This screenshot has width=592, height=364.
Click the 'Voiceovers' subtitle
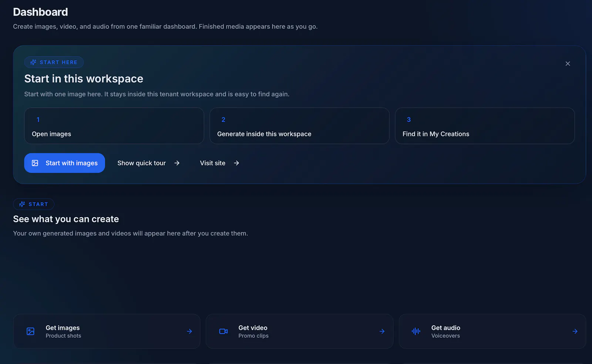click(x=445, y=336)
